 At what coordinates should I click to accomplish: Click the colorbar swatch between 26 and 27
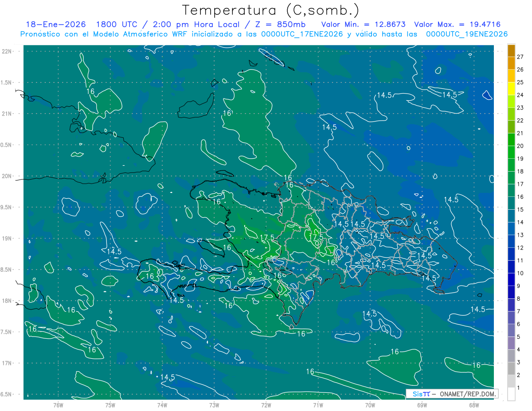[x=511, y=63]
